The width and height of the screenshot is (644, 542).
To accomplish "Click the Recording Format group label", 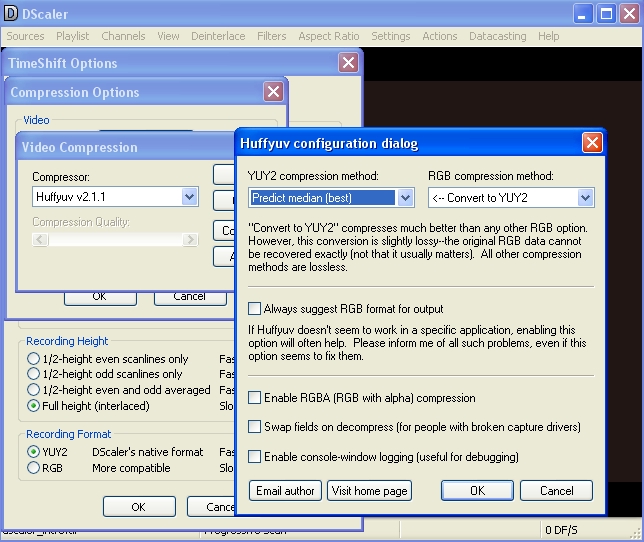I will 69,434.
